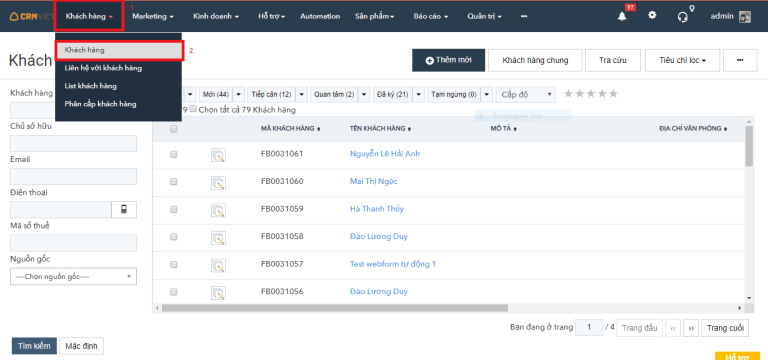The height and width of the screenshot is (360, 768).
Task: Click the phone icon beside Điện thoại field
Action: [124, 210]
